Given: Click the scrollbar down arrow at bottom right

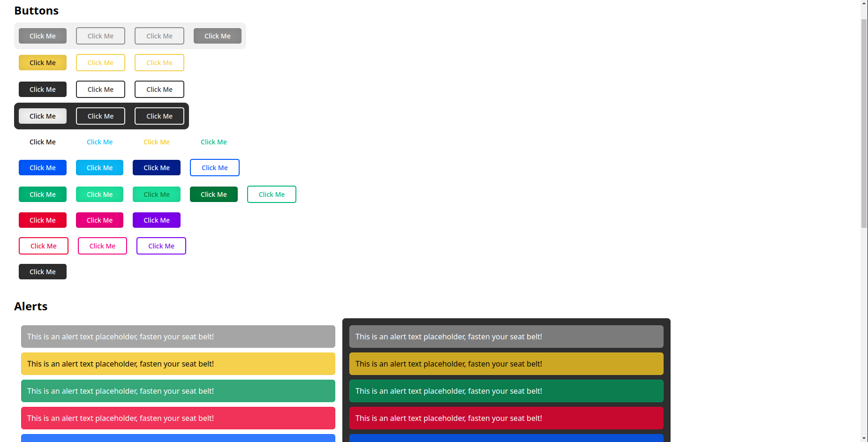Looking at the screenshot, I should [864, 438].
